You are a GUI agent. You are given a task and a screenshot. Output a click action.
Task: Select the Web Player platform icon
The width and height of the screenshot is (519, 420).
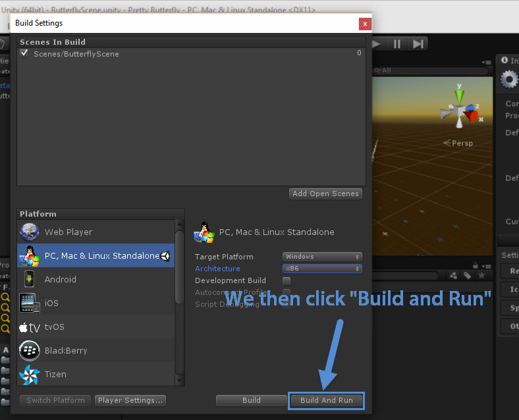29,232
